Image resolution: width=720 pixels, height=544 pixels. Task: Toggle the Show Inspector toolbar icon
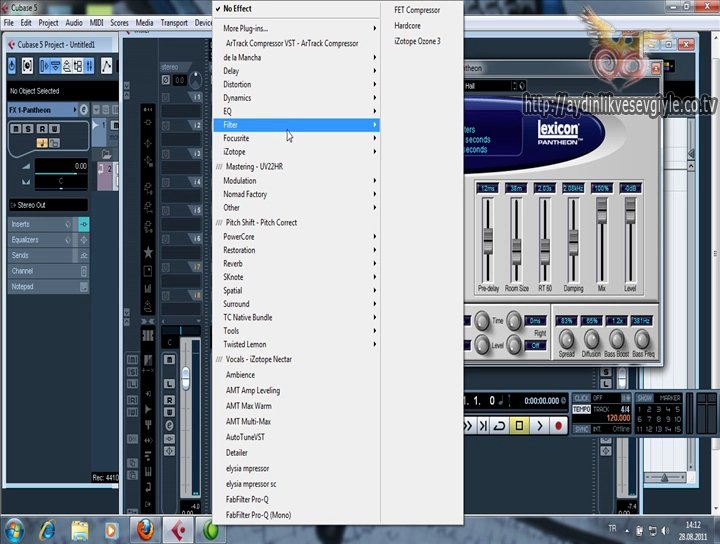(x=45, y=66)
